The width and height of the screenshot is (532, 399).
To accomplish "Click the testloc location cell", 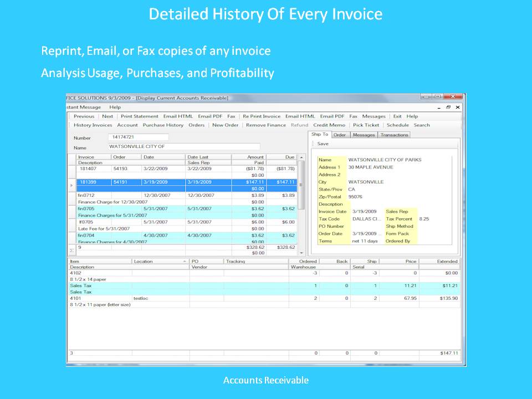I will pyautogui.click(x=161, y=298).
